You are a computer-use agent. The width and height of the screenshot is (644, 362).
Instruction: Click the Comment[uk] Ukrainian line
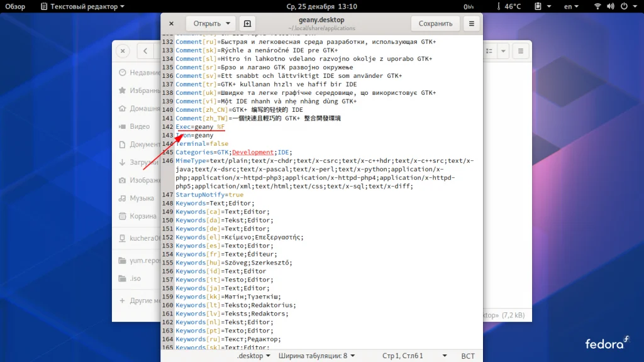click(306, 93)
